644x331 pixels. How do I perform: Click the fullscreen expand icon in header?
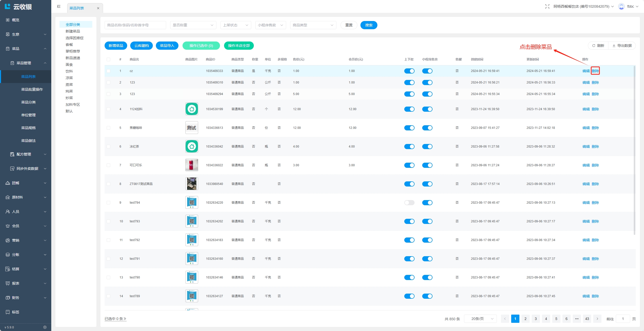coord(547,6)
